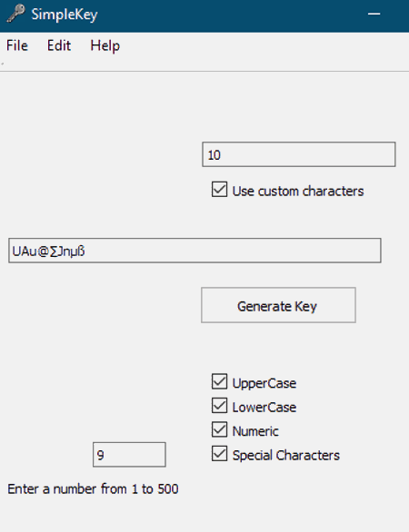Open the File menu

coord(17,45)
